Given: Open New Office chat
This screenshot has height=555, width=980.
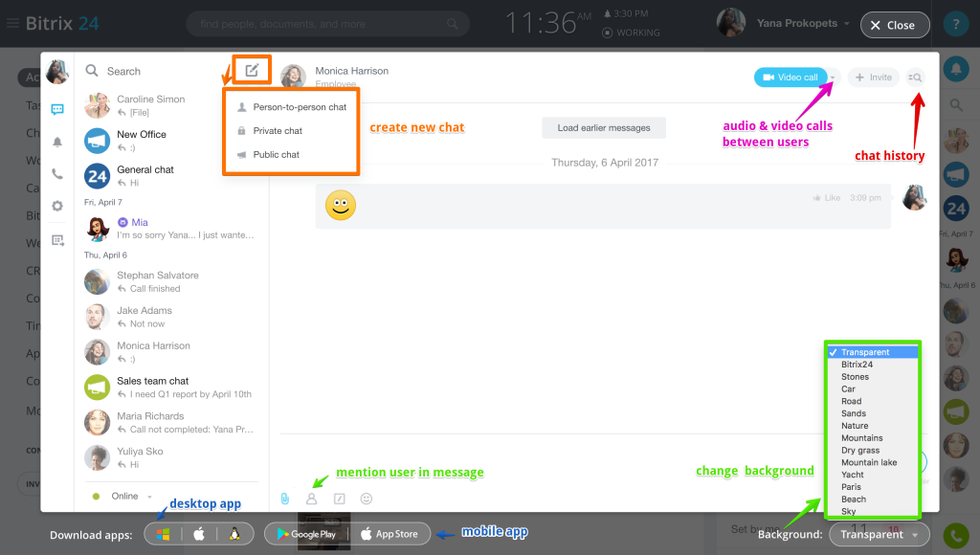Looking at the screenshot, I should 170,141.
